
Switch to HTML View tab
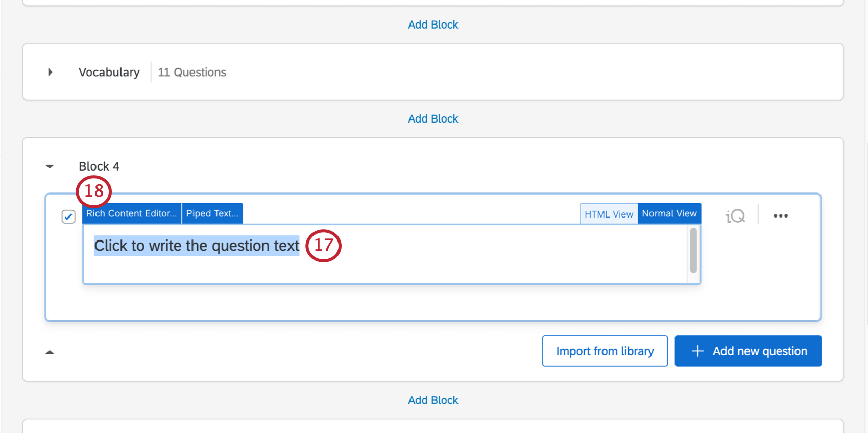tap(609, 214)
